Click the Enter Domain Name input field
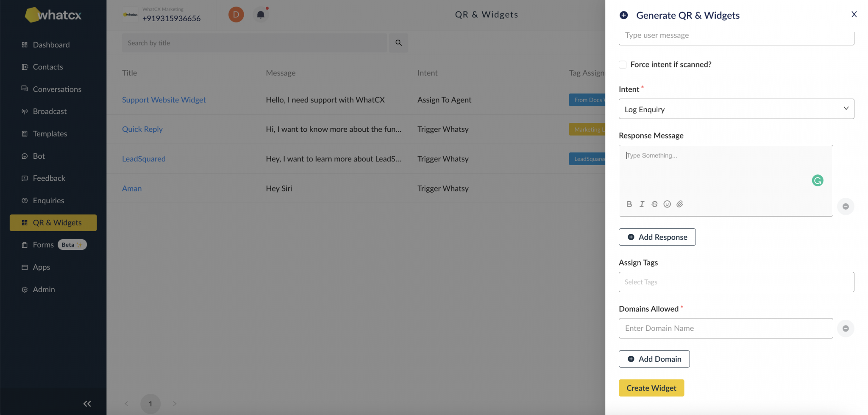The width and height of the screenshot is (868, 415). [x=725, y=328]
